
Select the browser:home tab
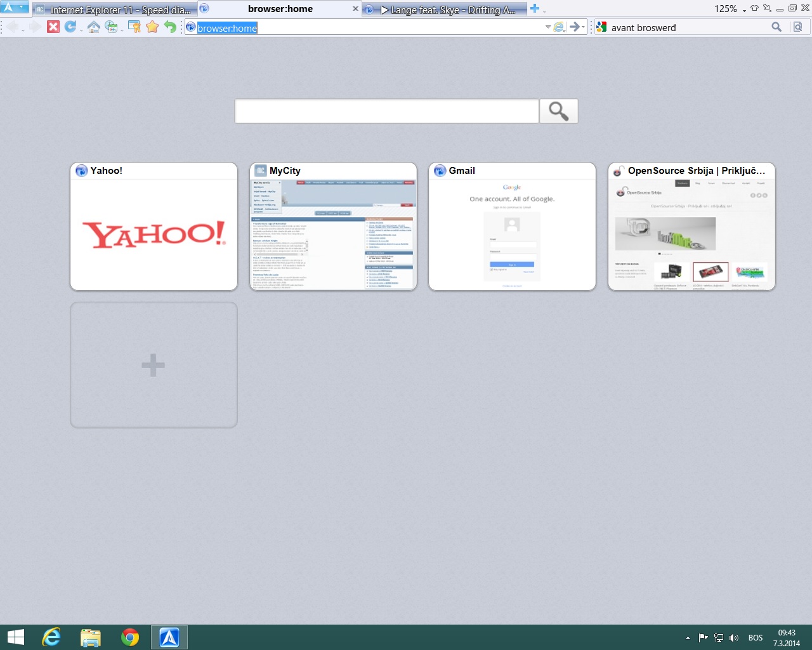tap(279, 9)
